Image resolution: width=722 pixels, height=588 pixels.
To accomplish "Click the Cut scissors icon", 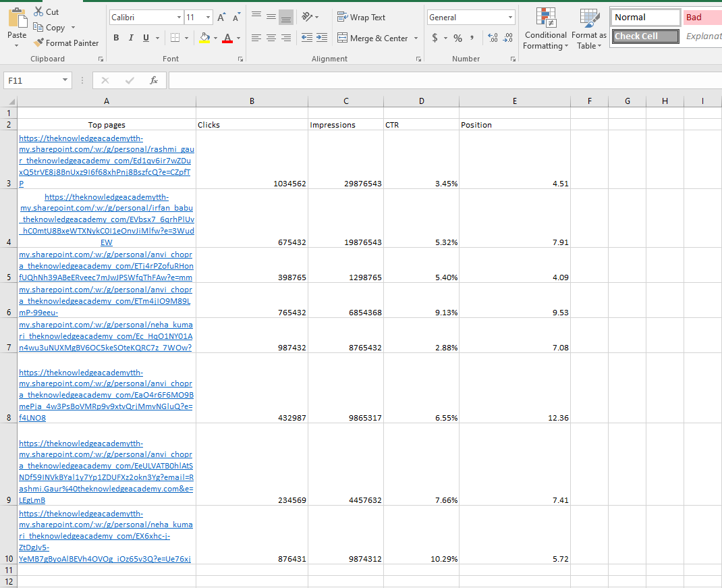I will [x=39, y=12].
